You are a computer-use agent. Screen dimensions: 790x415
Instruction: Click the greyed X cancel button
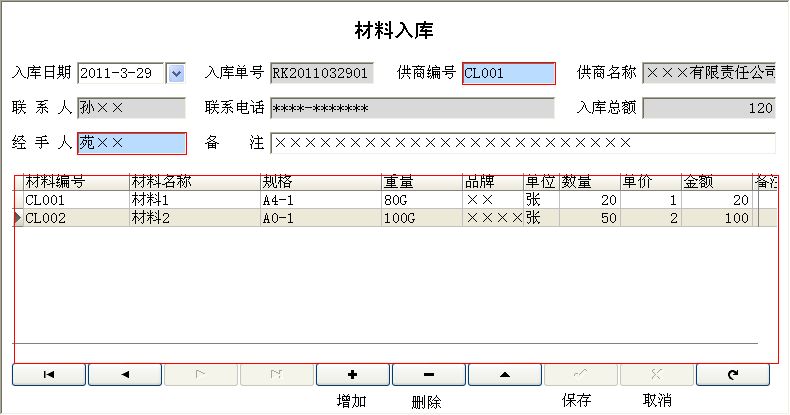(656, 375)
